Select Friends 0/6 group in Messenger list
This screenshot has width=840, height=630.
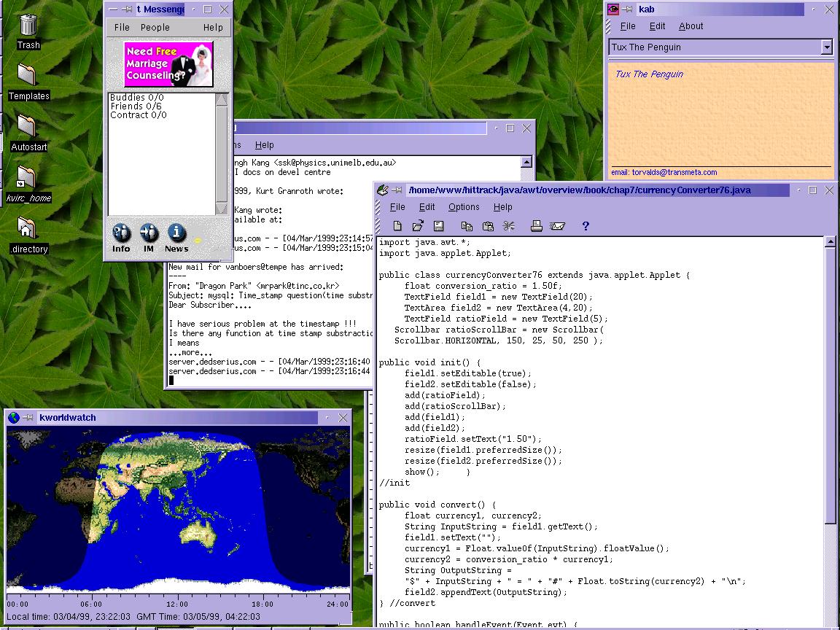click(136, 106)
